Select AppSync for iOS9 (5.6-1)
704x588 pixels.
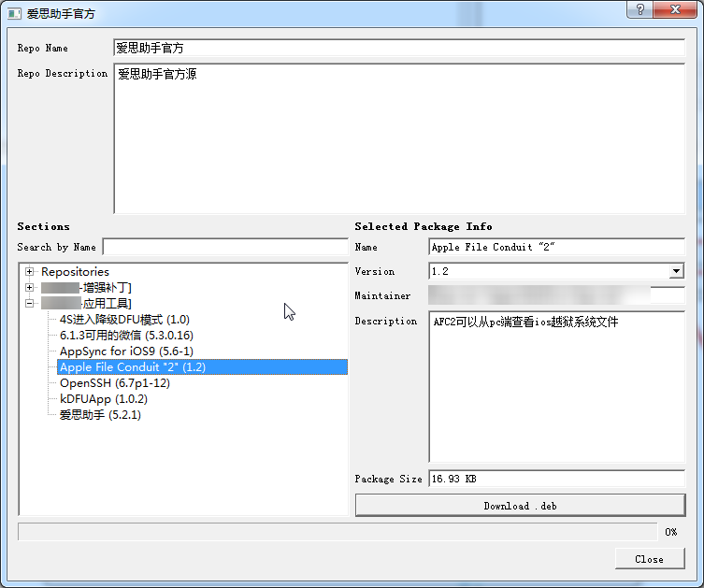coord(126,351)
